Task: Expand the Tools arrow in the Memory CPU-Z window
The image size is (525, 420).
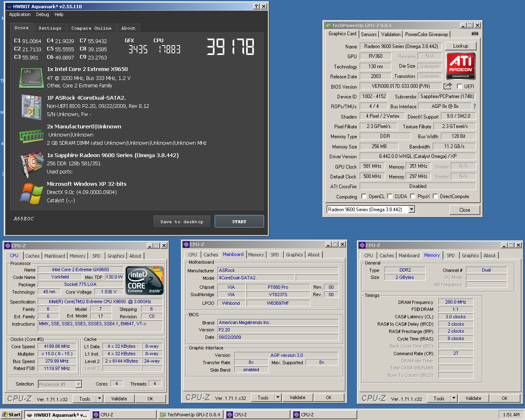Action: 454,398
